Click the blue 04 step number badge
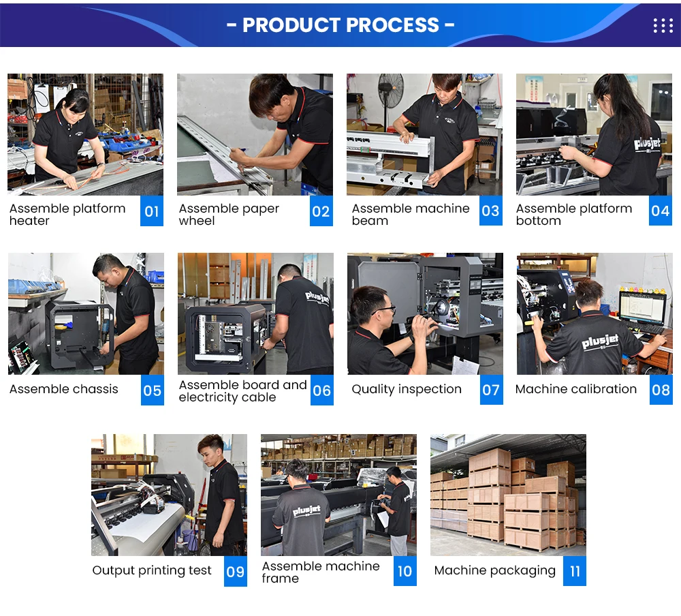681x616 pixels. (660, 211)
